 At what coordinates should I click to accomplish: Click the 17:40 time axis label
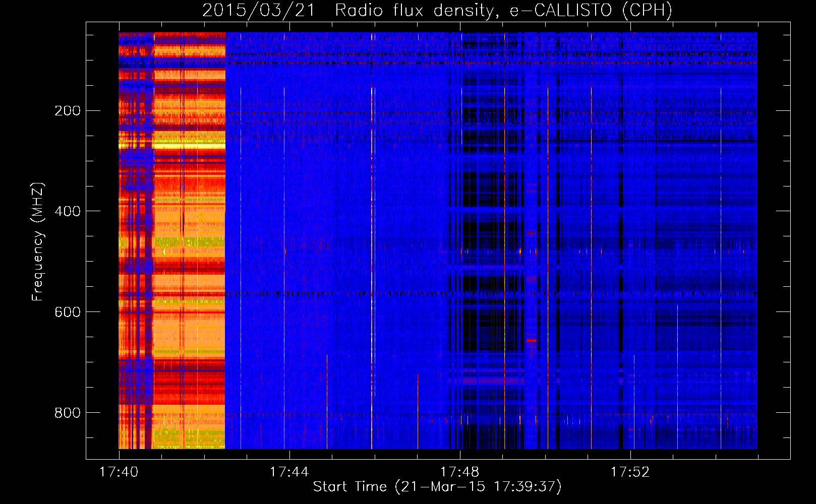click(x=119, y=472)
